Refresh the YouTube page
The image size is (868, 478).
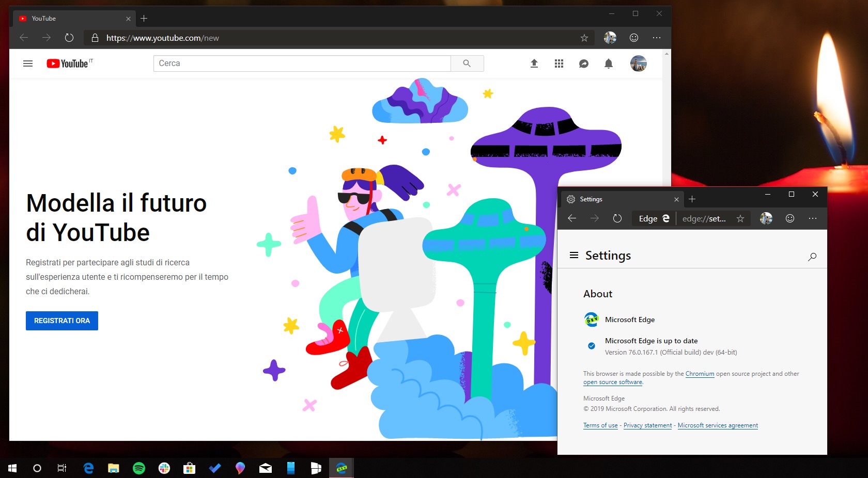69,38
